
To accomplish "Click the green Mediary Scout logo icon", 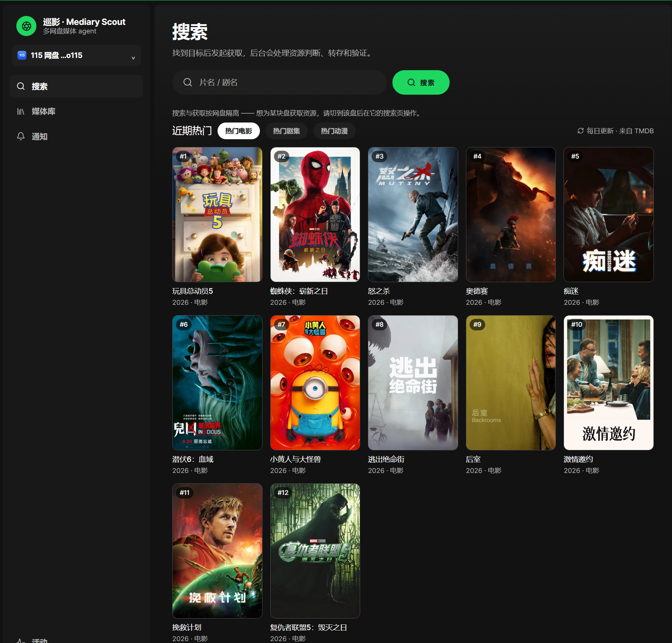I will tap(26, 26).
